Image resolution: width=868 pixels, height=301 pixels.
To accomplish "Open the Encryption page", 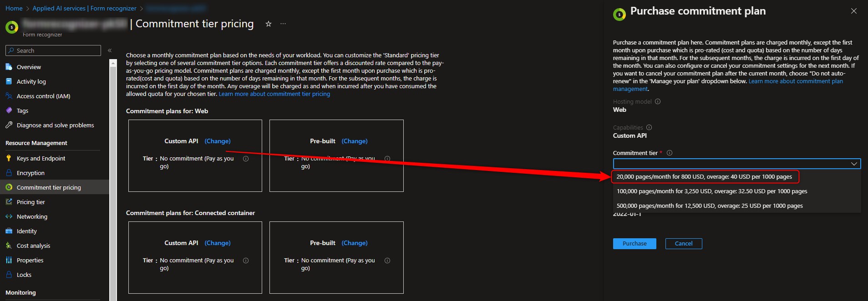I will click(x=30, y=173).
